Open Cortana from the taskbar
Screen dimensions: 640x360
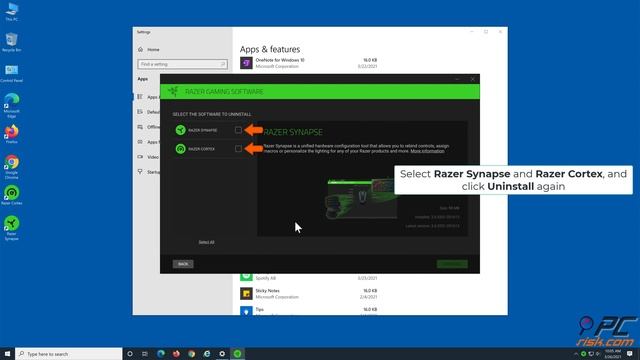point(130,354)
